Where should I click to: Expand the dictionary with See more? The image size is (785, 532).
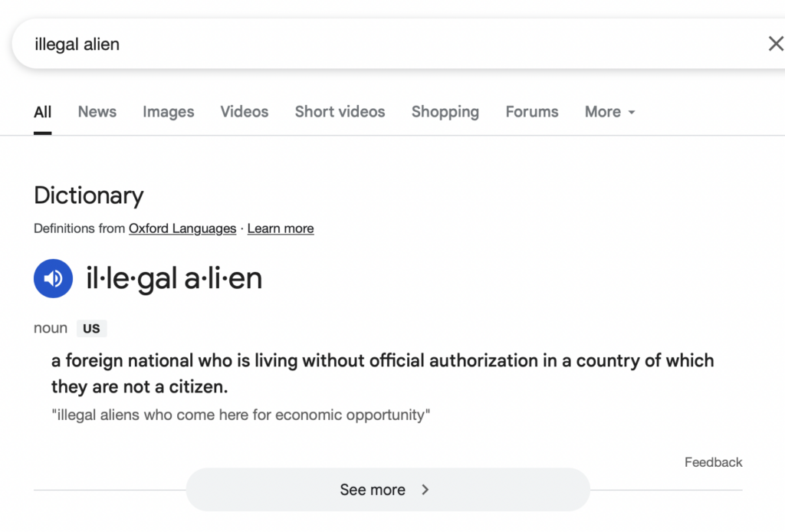[x=387, y=490]
